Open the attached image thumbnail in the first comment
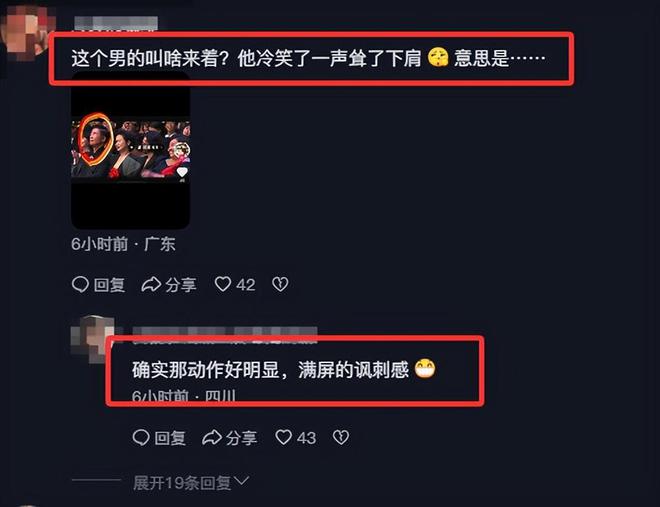Screen dimensions: 660x507 click(130, 151)
